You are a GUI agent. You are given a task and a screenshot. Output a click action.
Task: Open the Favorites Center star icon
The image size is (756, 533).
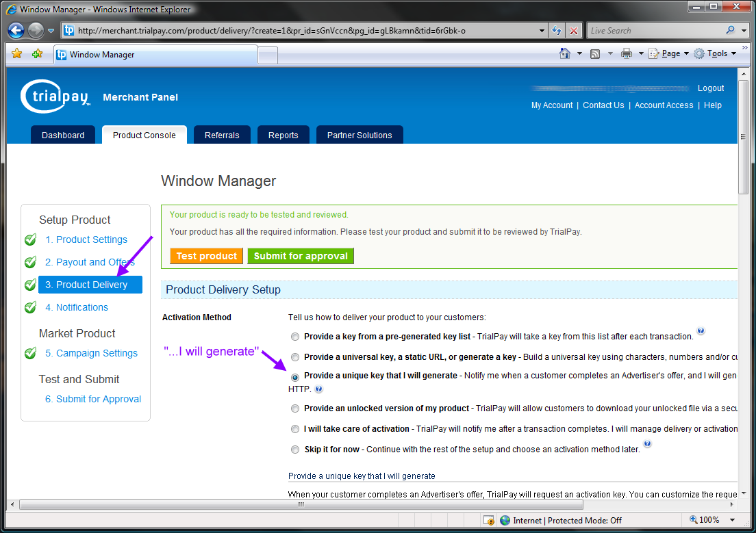[x=16, y=53]
